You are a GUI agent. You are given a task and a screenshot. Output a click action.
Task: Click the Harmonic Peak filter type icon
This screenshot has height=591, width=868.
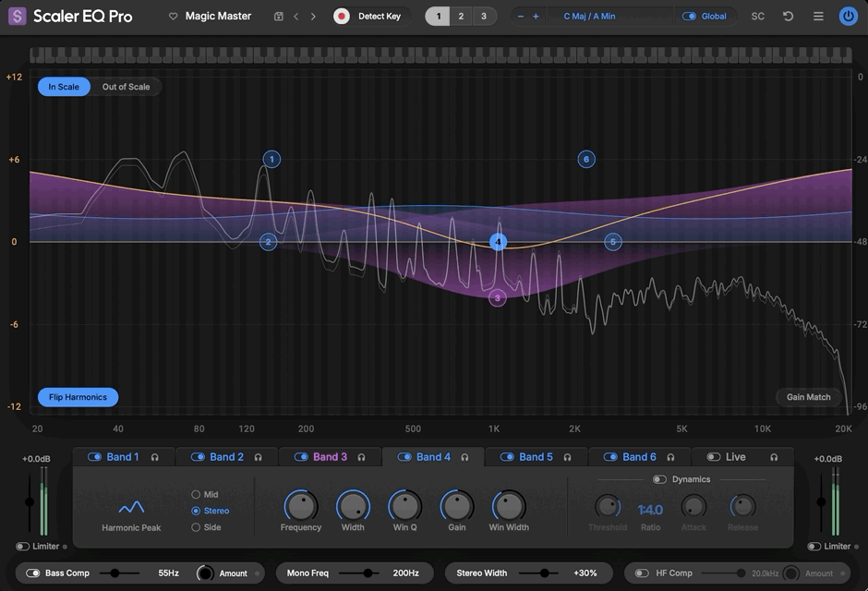click(x=131, y=507)
